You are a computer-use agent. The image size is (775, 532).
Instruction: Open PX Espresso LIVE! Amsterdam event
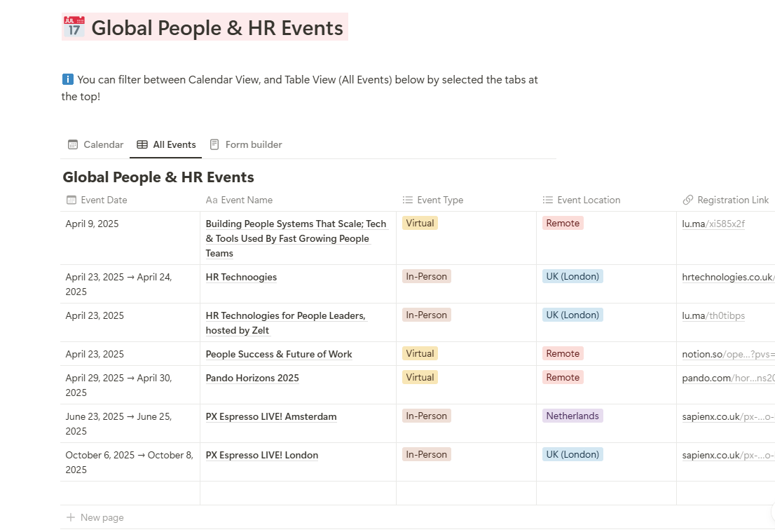(270, 416)
